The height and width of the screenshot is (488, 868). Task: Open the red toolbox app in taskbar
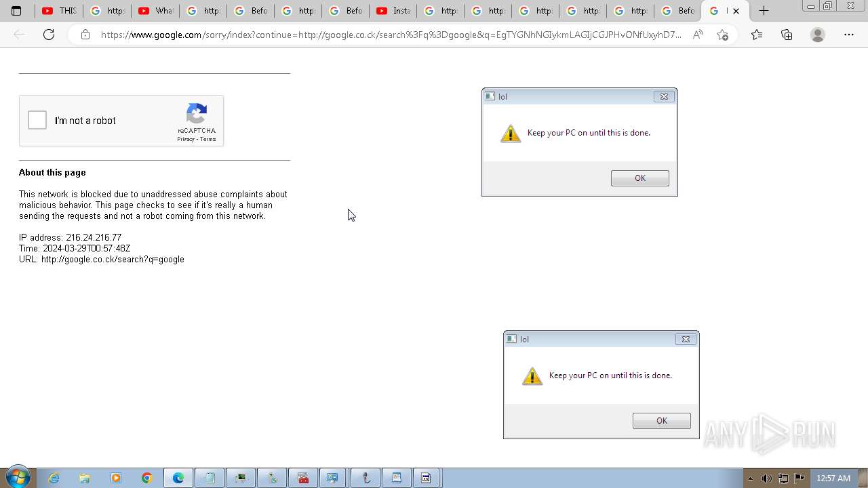(303, 478)
